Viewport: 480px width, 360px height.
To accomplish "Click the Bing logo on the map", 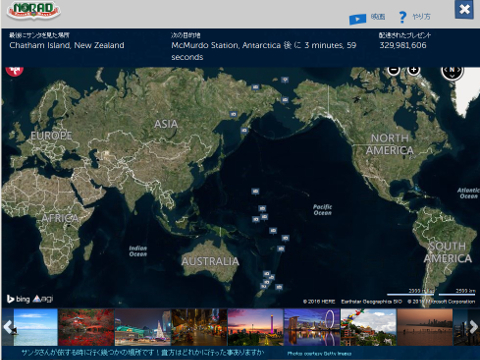I will coord(18,299).
